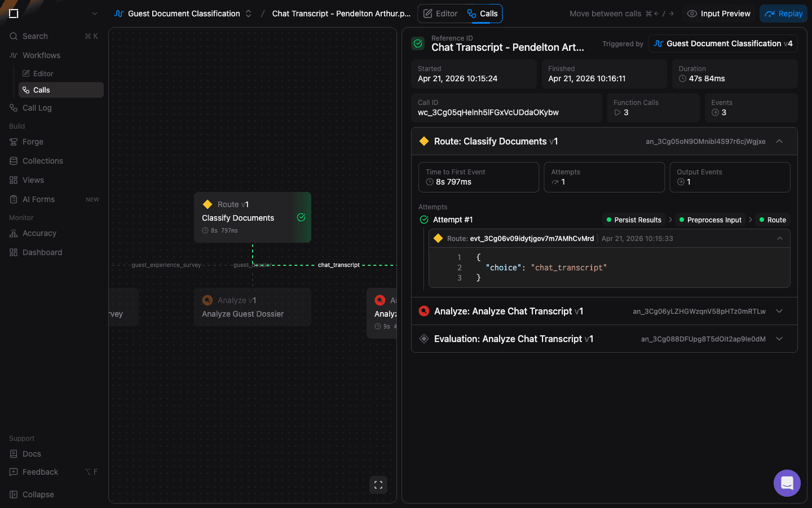Go to Dashboard in sidebar
The image size is (812, 508).
(42, 252)
